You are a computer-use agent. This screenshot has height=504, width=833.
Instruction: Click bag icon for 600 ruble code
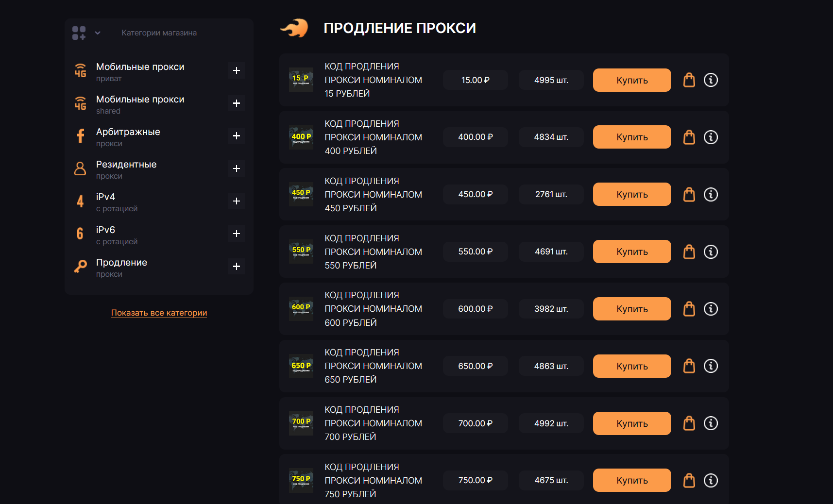[689, 309]
